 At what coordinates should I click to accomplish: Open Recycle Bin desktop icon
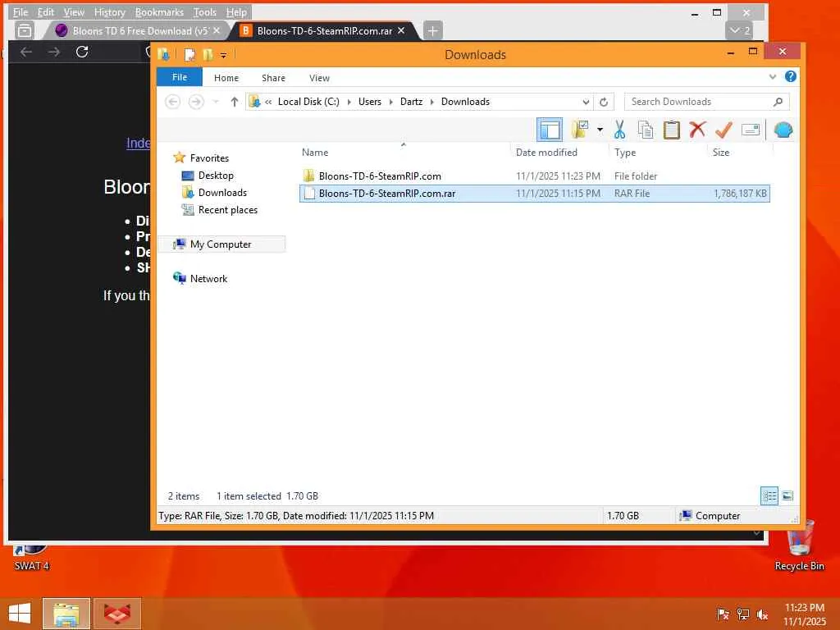coord(799,546)
